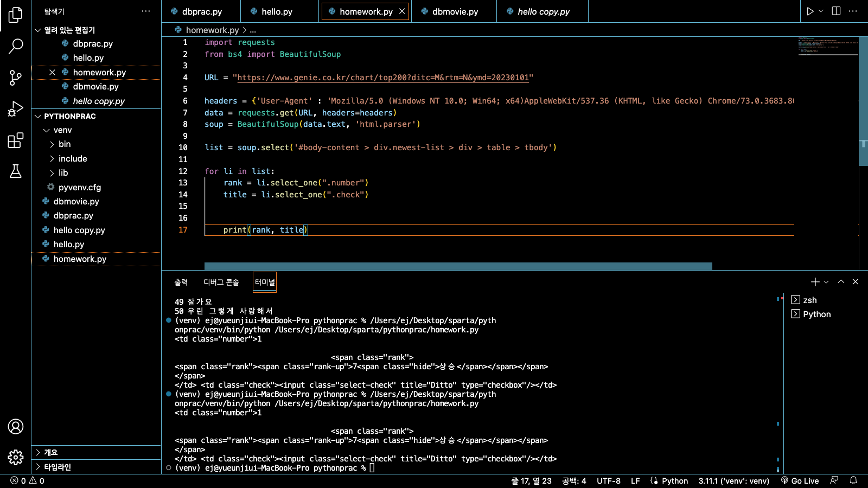Click the code minimap preview
868x488 pixels.
[x=828, y=46]
